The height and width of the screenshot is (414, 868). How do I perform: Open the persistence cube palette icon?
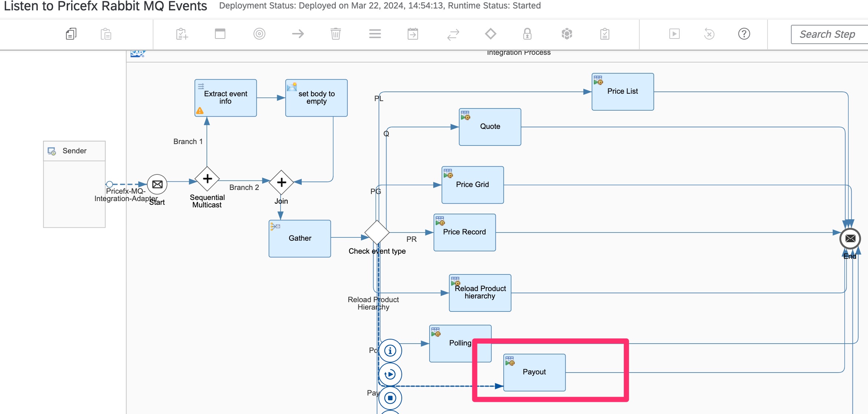567,34
